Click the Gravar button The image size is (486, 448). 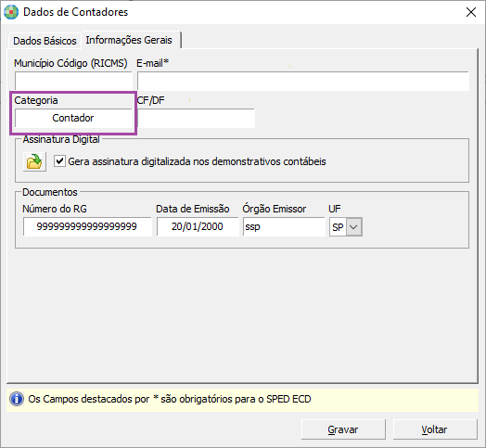pos(343,429)
